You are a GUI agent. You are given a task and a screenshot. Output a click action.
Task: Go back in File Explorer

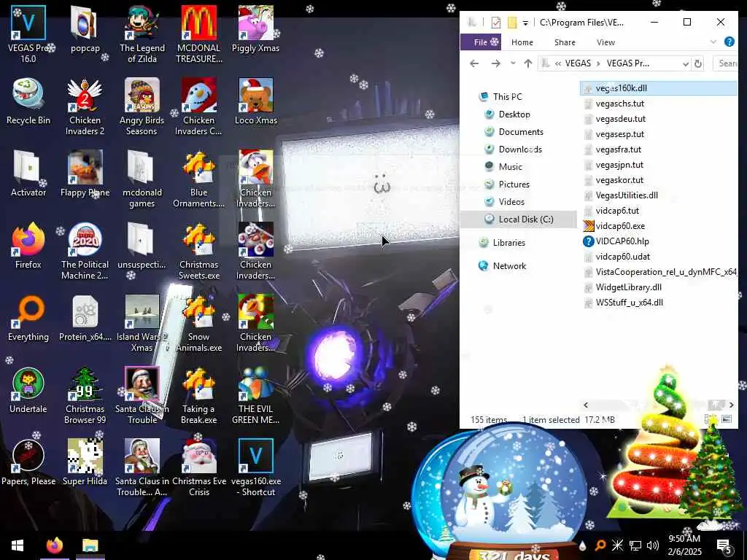coord(474,63)
